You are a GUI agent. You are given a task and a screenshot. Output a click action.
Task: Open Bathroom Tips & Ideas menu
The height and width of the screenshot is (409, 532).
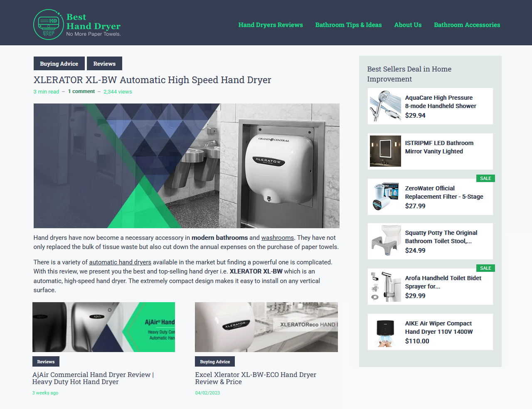pos(348,25)
